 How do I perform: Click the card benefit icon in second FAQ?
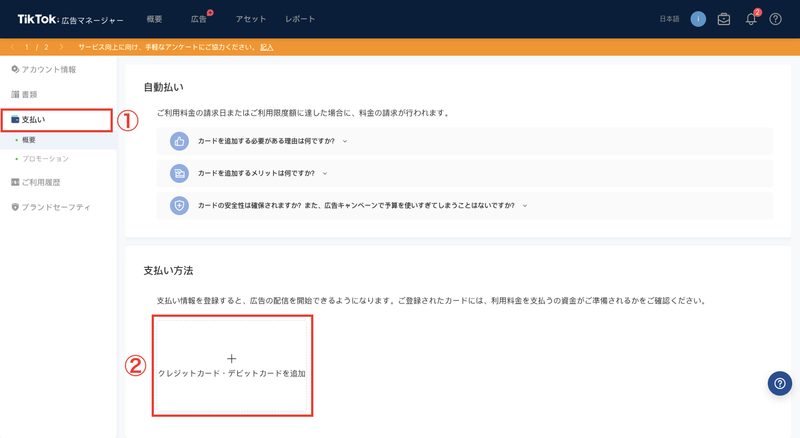pos(179,174)
